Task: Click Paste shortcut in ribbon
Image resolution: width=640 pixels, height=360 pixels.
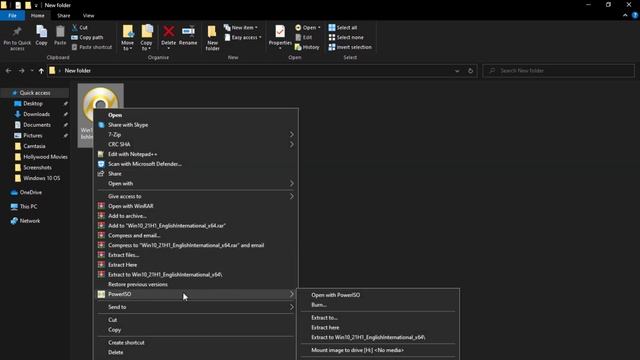Action: (x=91, y=47)
